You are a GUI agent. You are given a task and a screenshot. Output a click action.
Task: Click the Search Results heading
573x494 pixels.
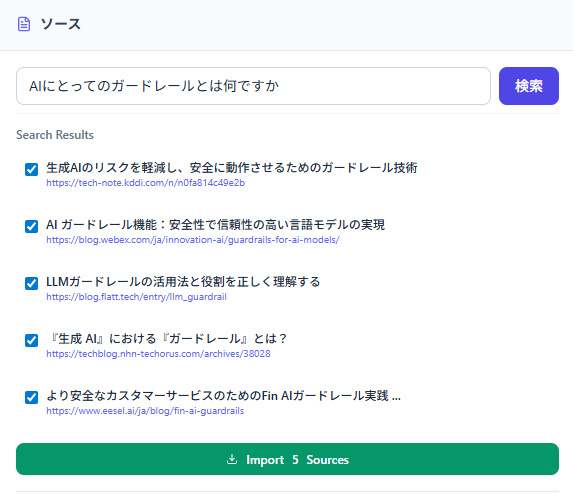tap(55, 135)
